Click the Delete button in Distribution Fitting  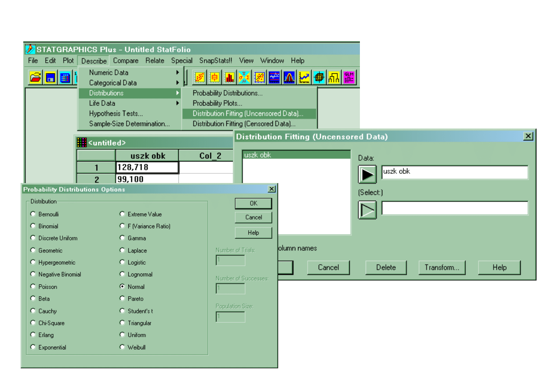386,267
